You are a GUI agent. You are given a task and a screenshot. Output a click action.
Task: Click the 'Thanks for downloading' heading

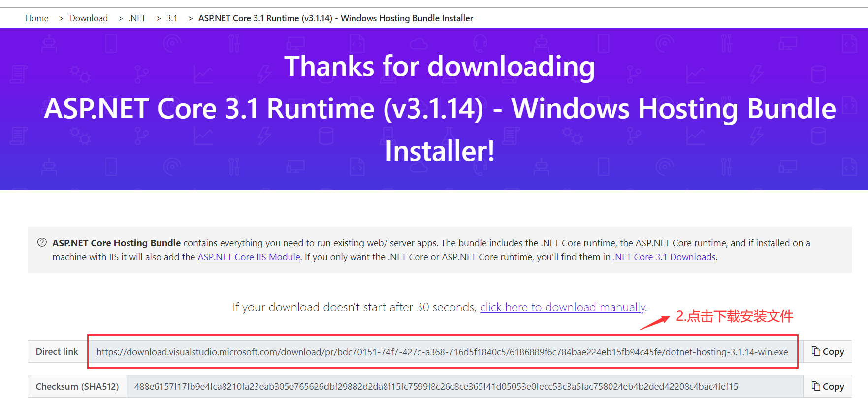(x=440, y=66)
